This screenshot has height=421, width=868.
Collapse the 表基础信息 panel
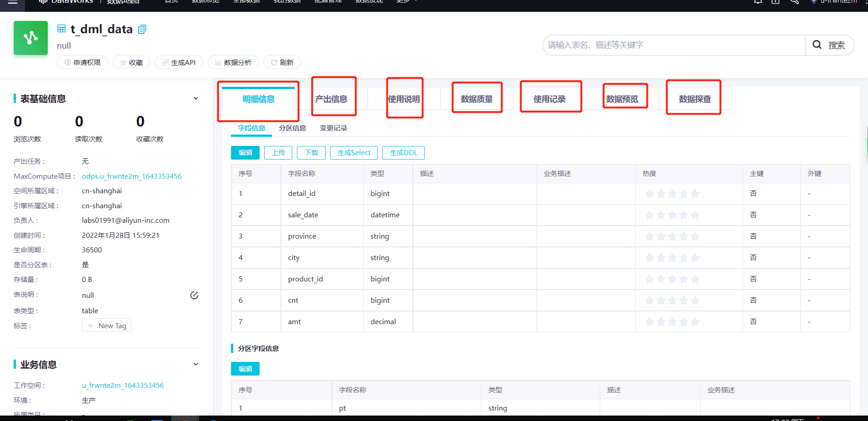click(196, 98)
